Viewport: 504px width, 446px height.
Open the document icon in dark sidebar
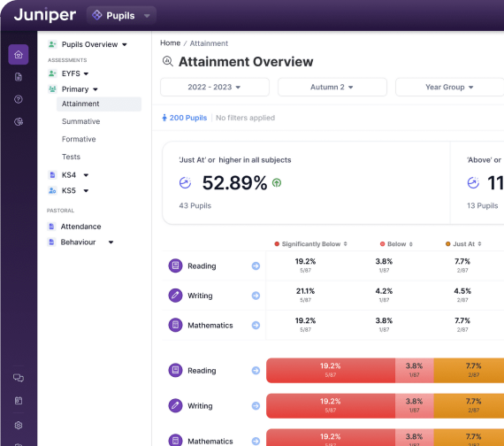(19, 77)
